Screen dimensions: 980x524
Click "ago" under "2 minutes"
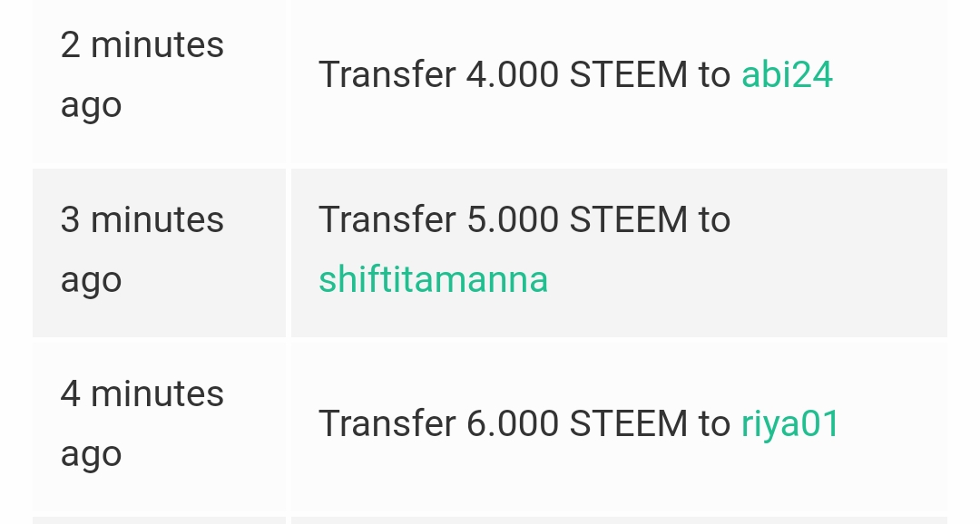click(91, 106)
